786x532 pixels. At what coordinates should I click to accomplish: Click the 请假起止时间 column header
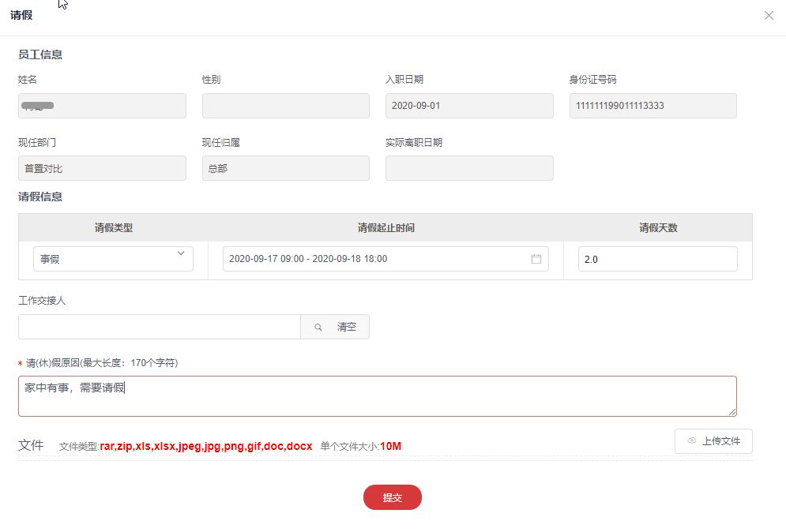(x=386, y=228)
